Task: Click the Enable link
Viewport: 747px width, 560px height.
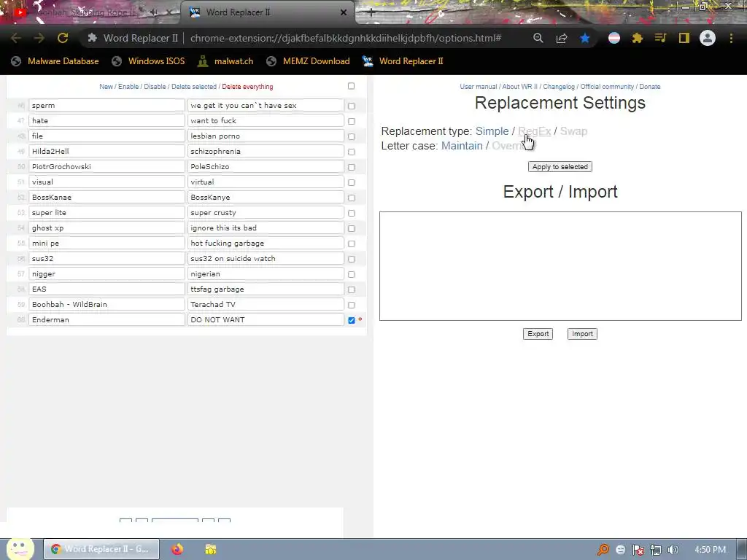Action: tap(128, 87)
